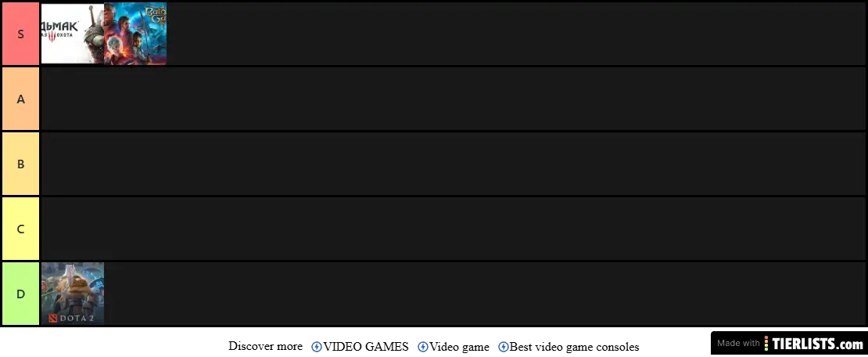868x357 pixels.
Task: Select the Dota 2 game thumbnail
Action: 73,294
